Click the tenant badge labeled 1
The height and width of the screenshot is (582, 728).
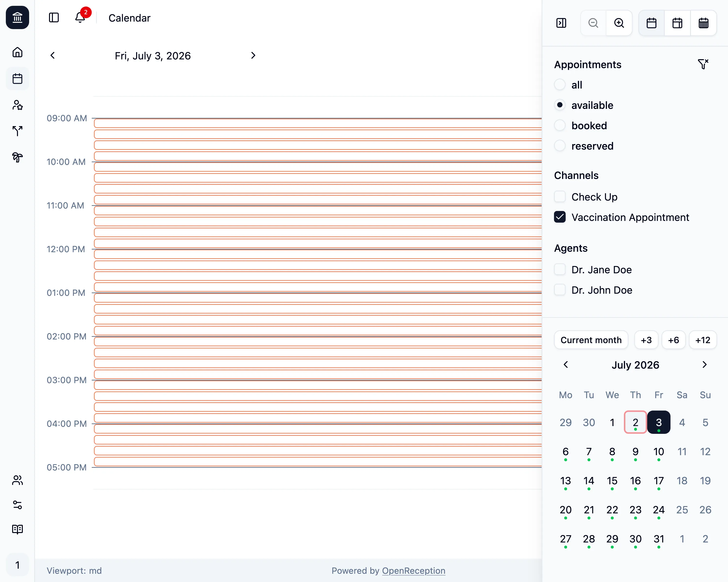tap(17, 565)
